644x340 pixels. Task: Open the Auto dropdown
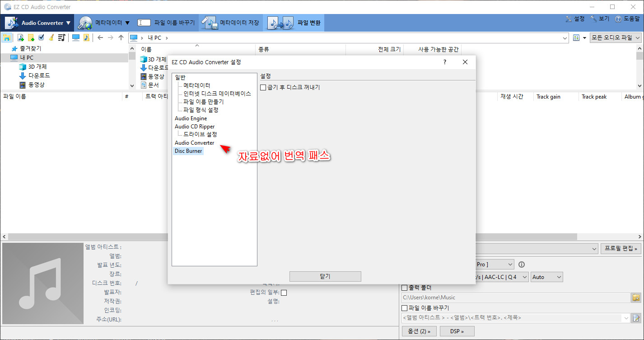point(547,277)
